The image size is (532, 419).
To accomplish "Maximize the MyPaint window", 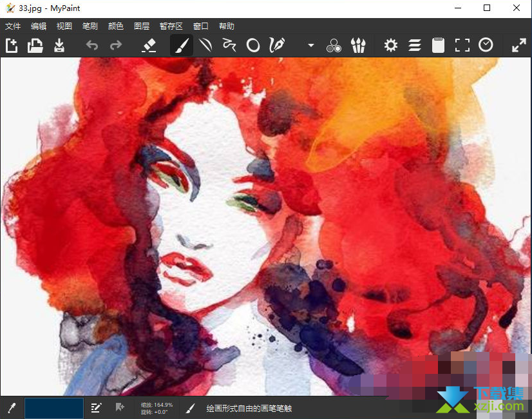I will coord(487,8).
